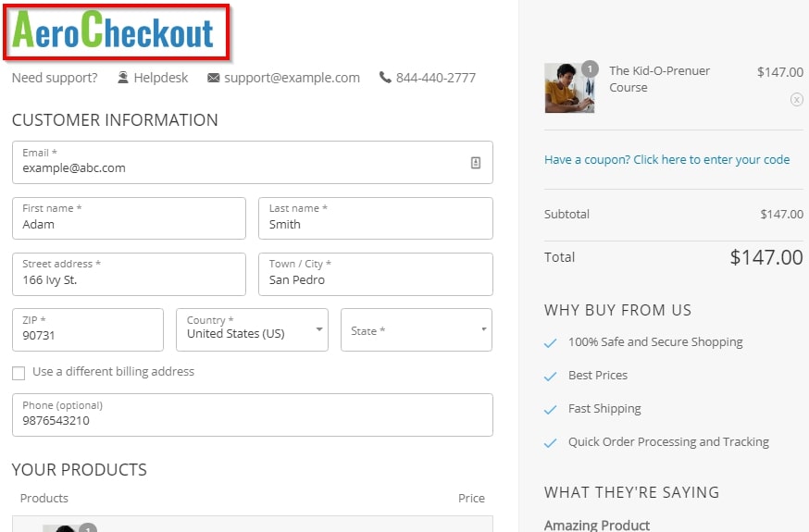
Task: Click the envelope icon beside support email
Action: [x=213, y=78]
